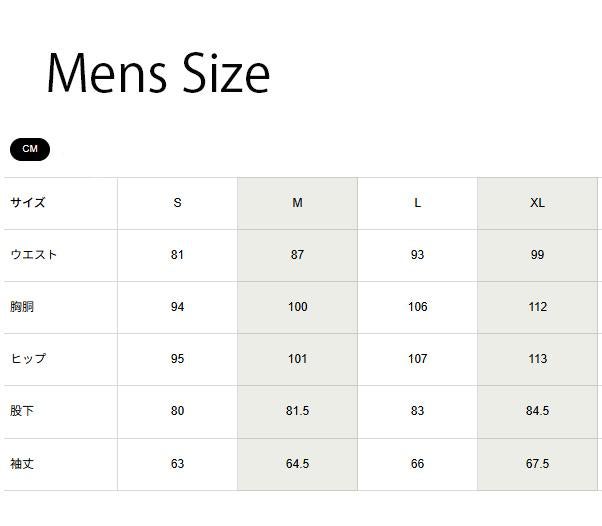Click chest value 100 for size M
Image resolution: width=602 pixels, height=526 pixels.
298,307
